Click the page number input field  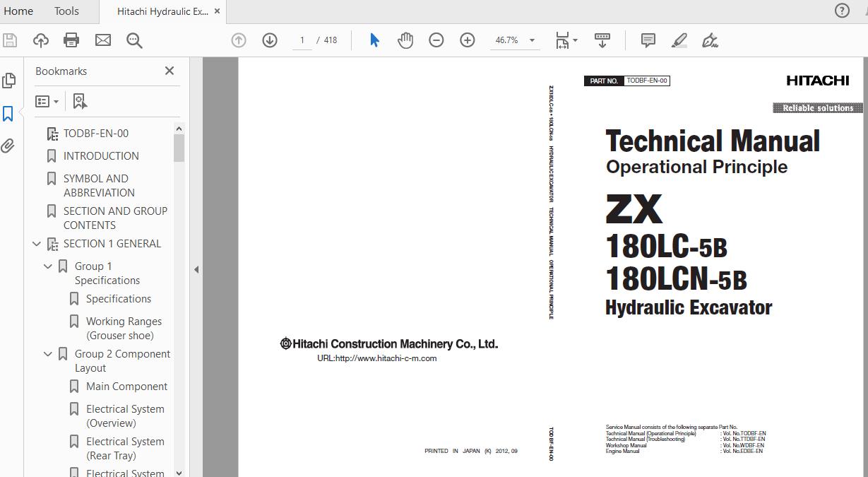point(302,40)
